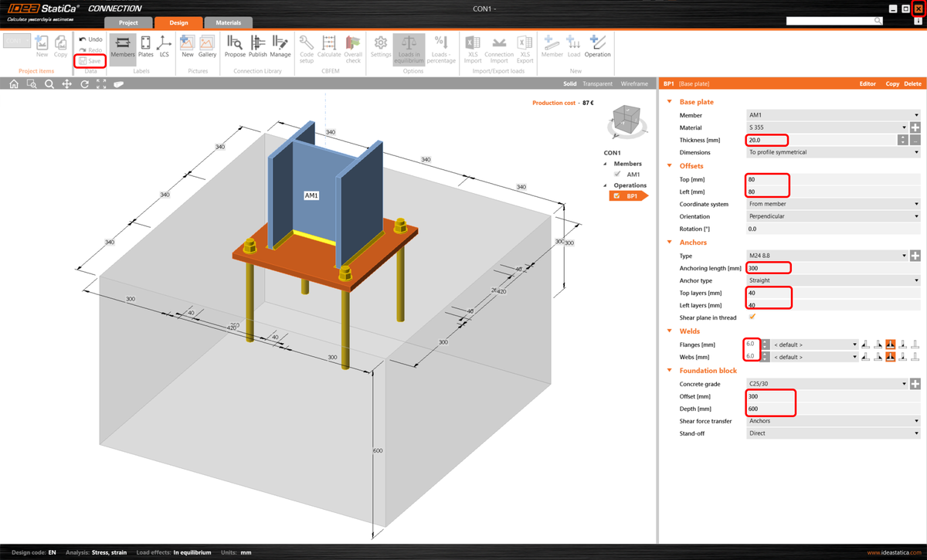Click the Save button under Data
This screenshot has width=927, height=560.
(89, 60)
